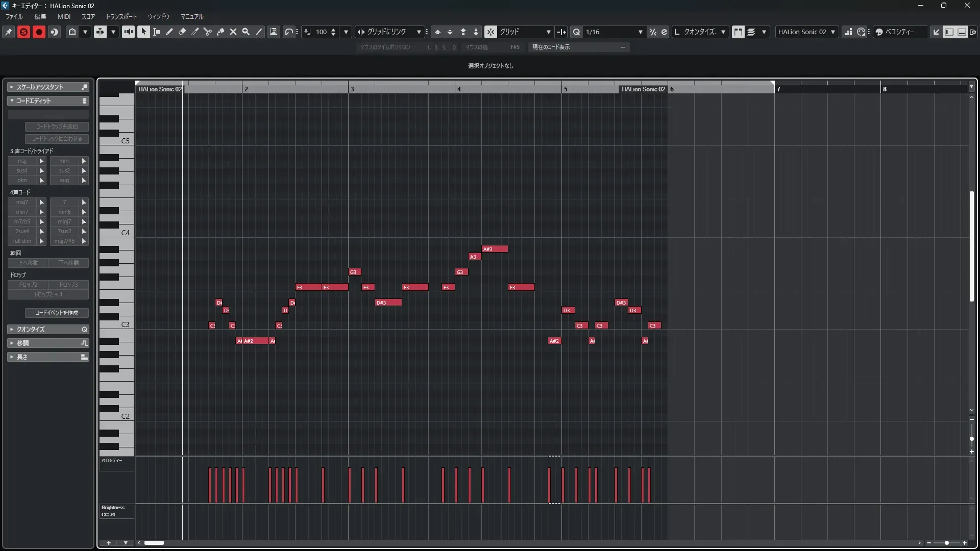Click the コードイベントを作成 button
Image resolution: width=980 pixels, height=551 pixels.
pyautogui.click(x=57, y=313)
